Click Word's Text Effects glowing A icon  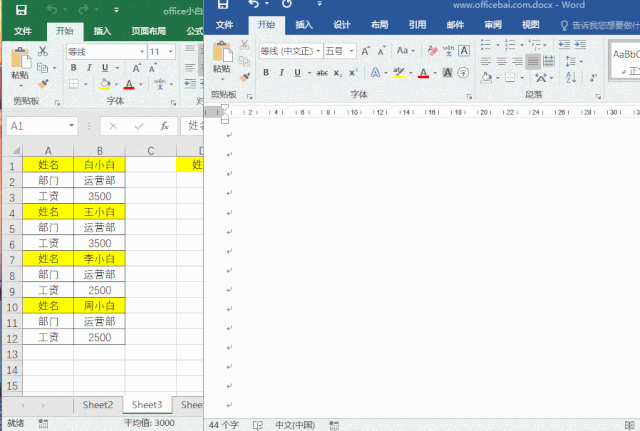click(375, 73)
